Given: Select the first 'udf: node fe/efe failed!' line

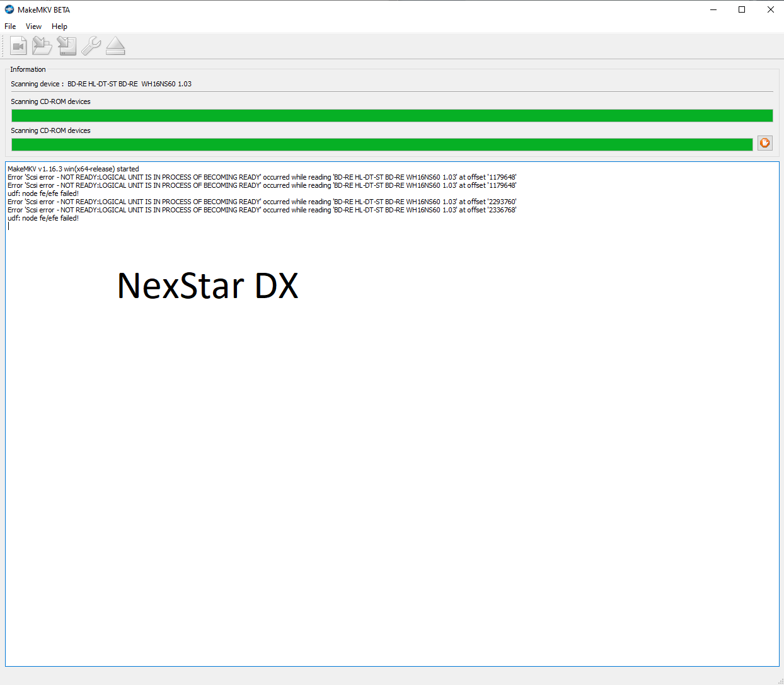Looking at the screenshot, I should click(x=43, y=193).
